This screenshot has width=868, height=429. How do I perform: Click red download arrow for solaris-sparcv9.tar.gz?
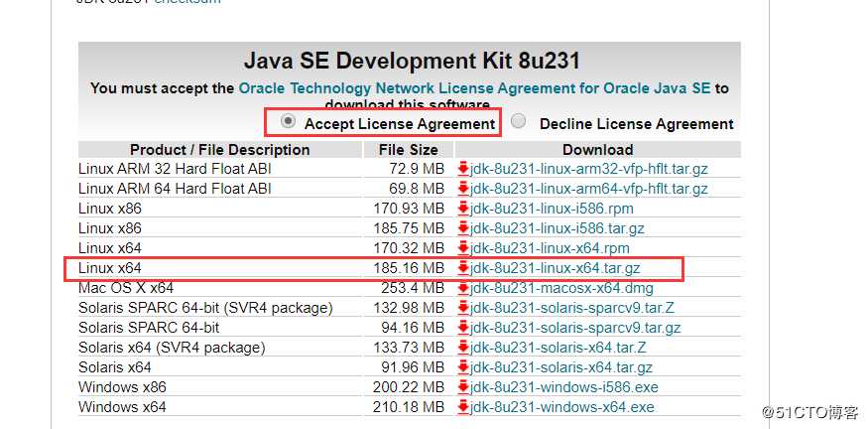tap(463, 328)
